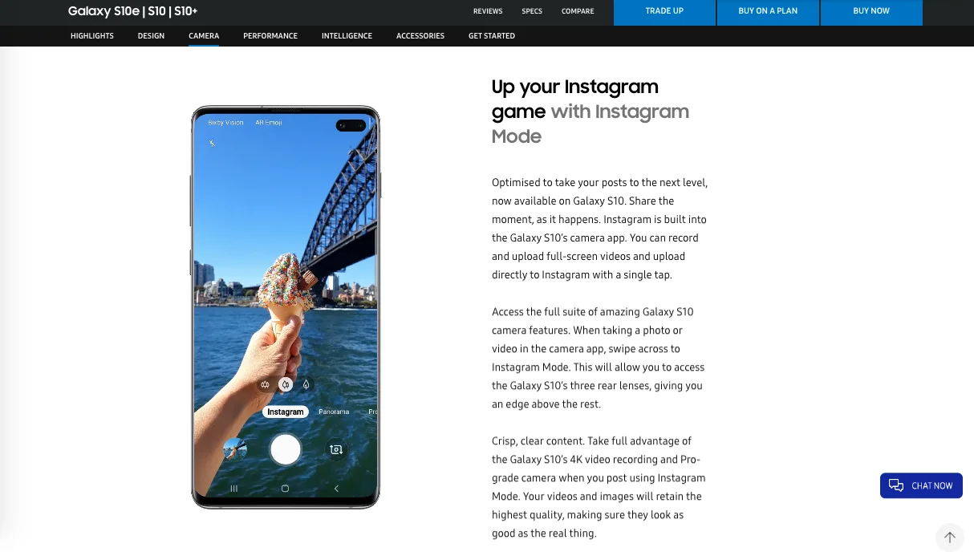Screen dimensions: 974x560
Task: Click the paragraph starting 'Crisp, clear content'
Action: pos(599,487)
